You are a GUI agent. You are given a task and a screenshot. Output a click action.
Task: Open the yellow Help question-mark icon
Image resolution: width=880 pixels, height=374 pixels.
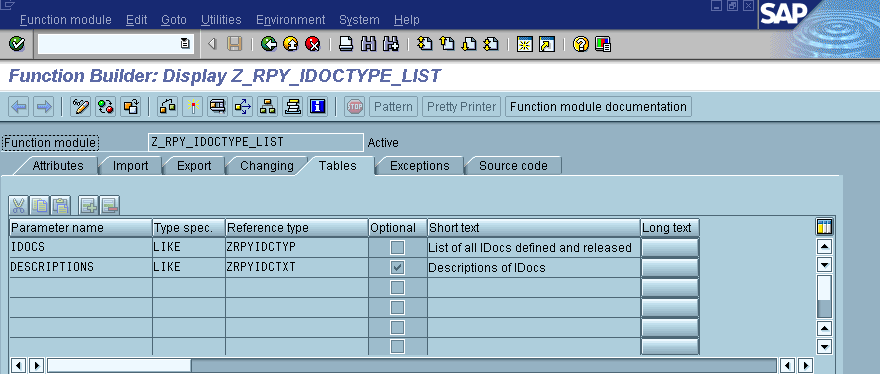(581, 44)
